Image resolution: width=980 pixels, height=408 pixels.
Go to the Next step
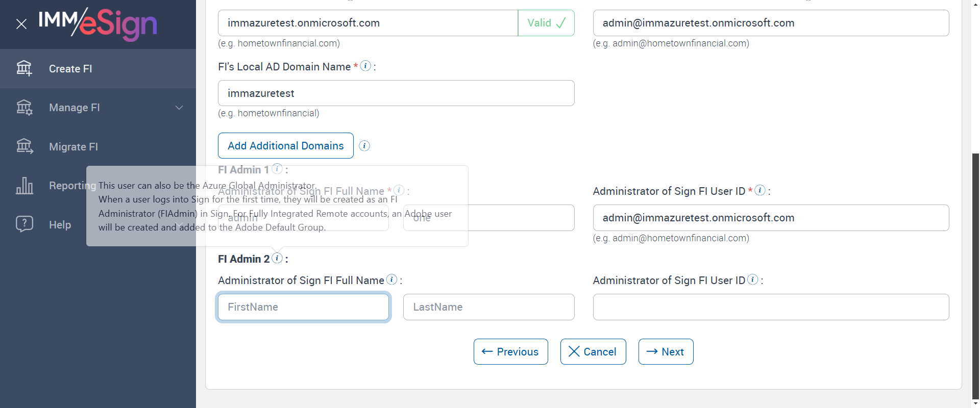click(x=666, y=352)
